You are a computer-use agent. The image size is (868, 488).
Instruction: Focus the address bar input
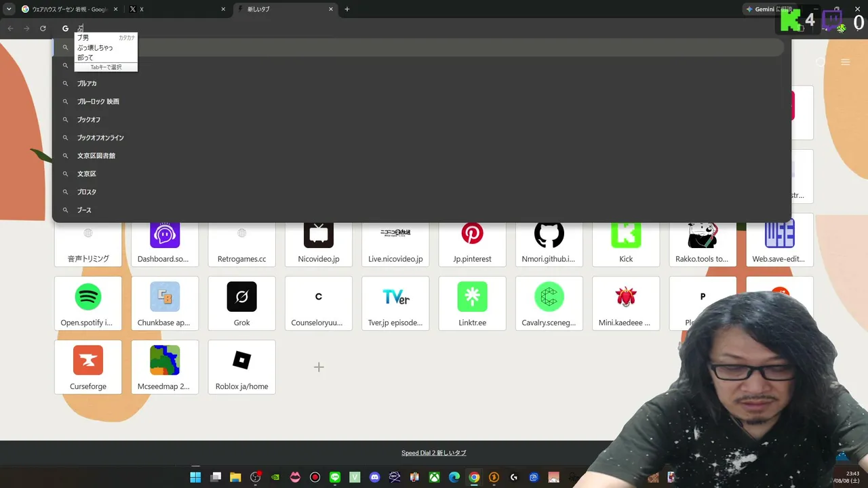[420, 28]
